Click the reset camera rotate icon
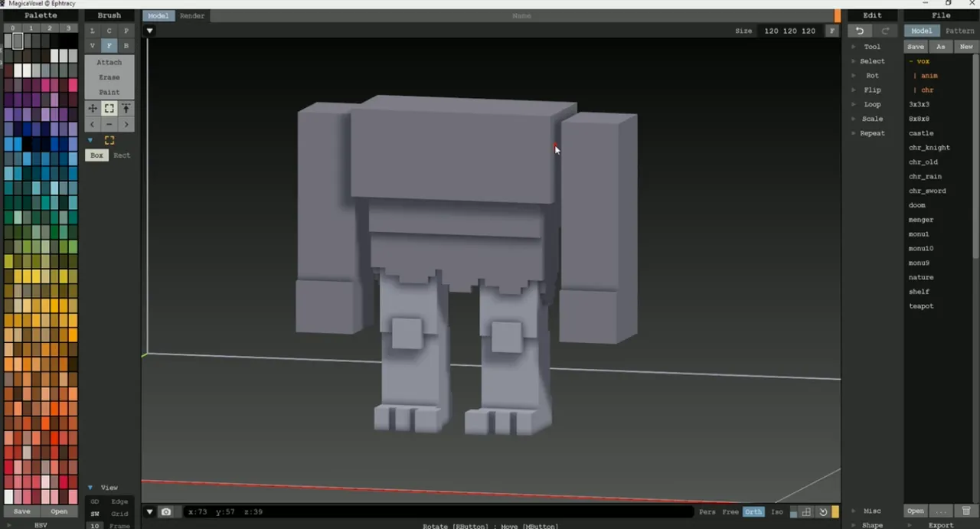 tap(823, 512)
